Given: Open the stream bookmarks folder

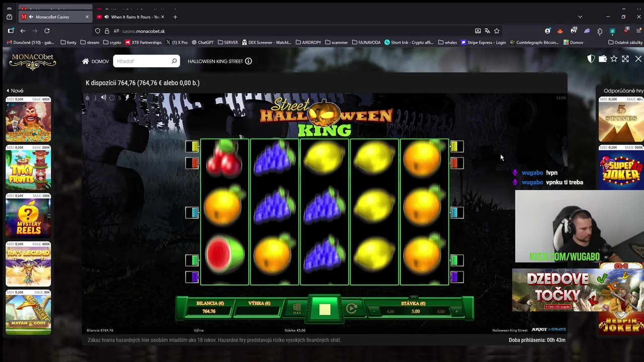Looking at the screenshot, I should 90,42.
